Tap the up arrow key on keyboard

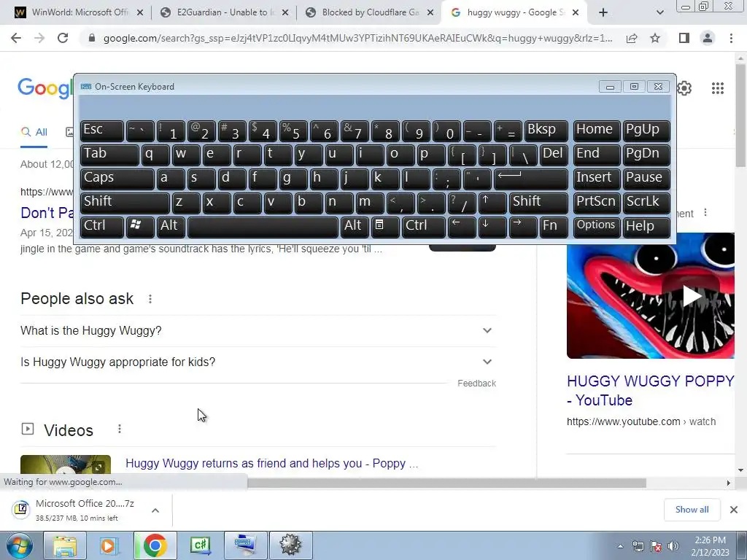(492, 203)
